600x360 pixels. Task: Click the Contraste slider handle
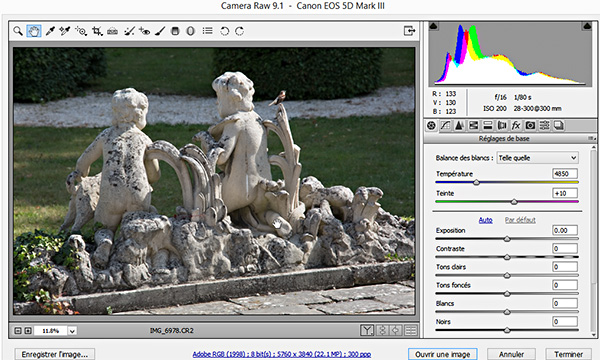507,257
